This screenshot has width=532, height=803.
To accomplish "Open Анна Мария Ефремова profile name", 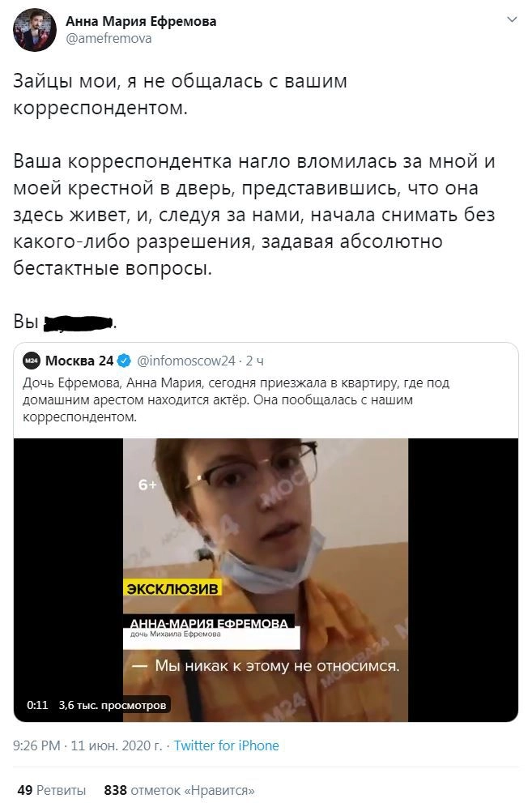I will point(141,22).
